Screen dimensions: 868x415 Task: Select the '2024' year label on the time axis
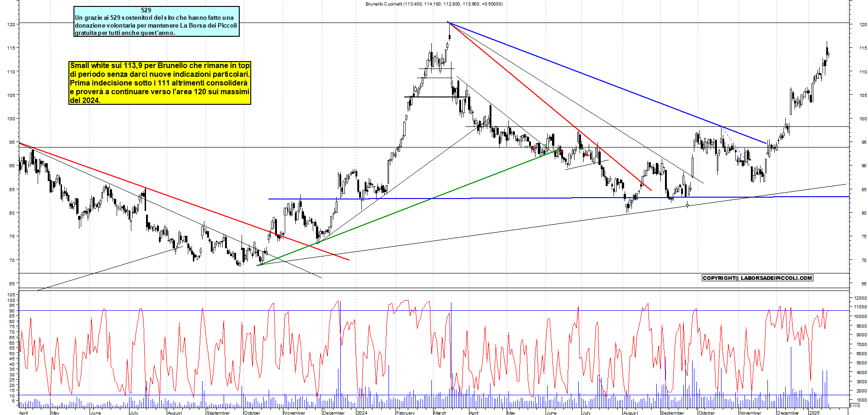point(362,413)
